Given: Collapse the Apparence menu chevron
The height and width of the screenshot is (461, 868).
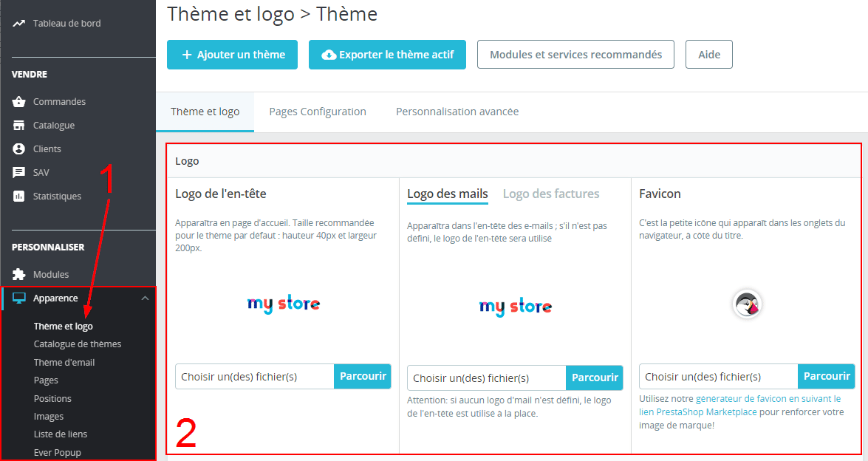Looking at the screenshot, I should coord(145,298).
